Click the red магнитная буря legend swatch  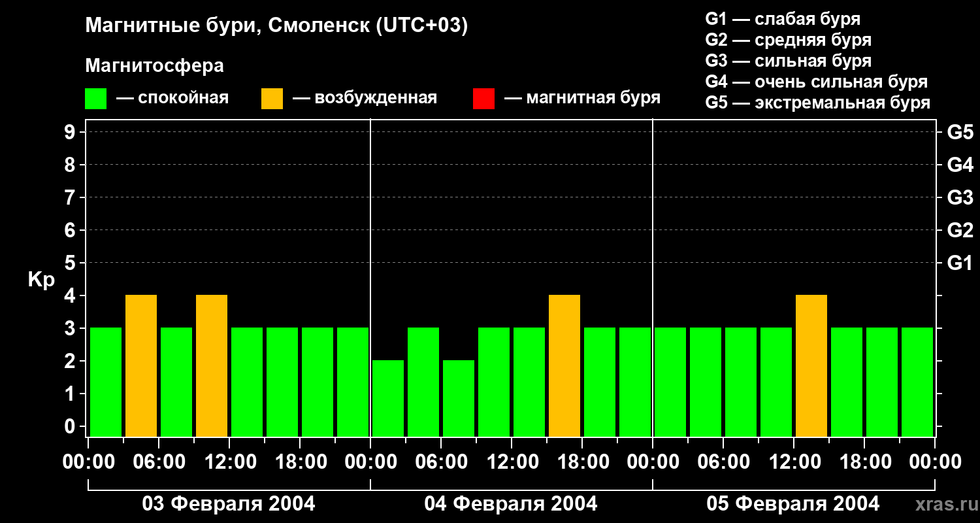click(483, 99)
